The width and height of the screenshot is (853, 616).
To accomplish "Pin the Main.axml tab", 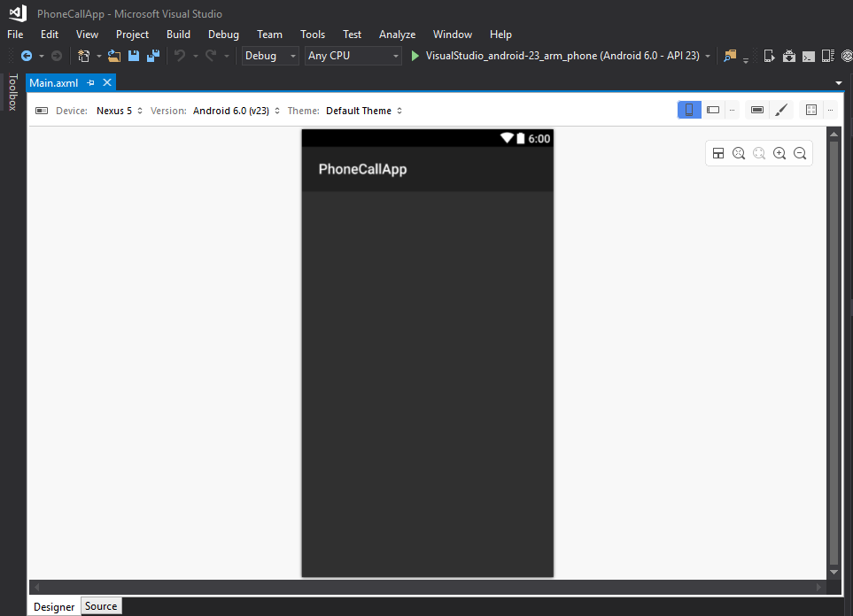I will tap(91, 82).
